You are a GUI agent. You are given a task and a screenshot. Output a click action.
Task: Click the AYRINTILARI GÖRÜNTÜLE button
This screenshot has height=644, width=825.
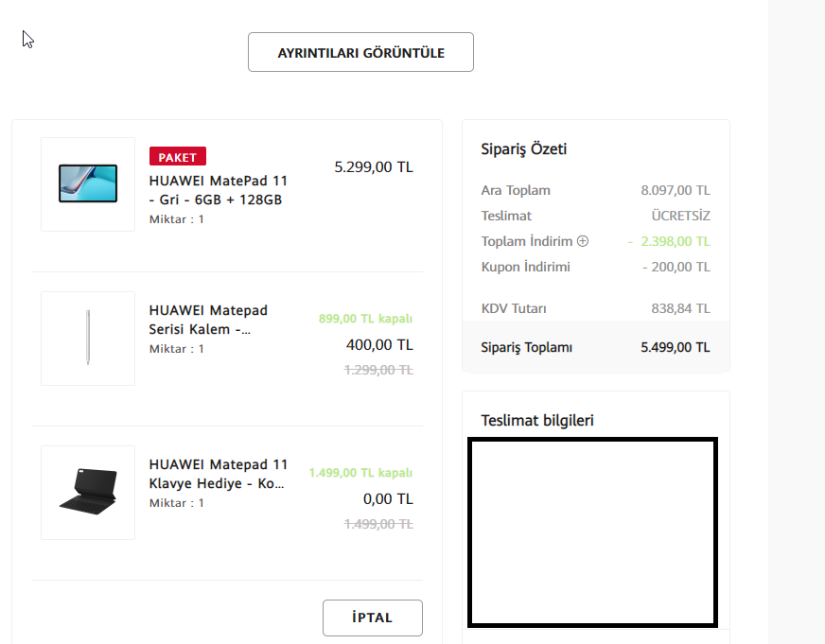[x=360, y=52]
